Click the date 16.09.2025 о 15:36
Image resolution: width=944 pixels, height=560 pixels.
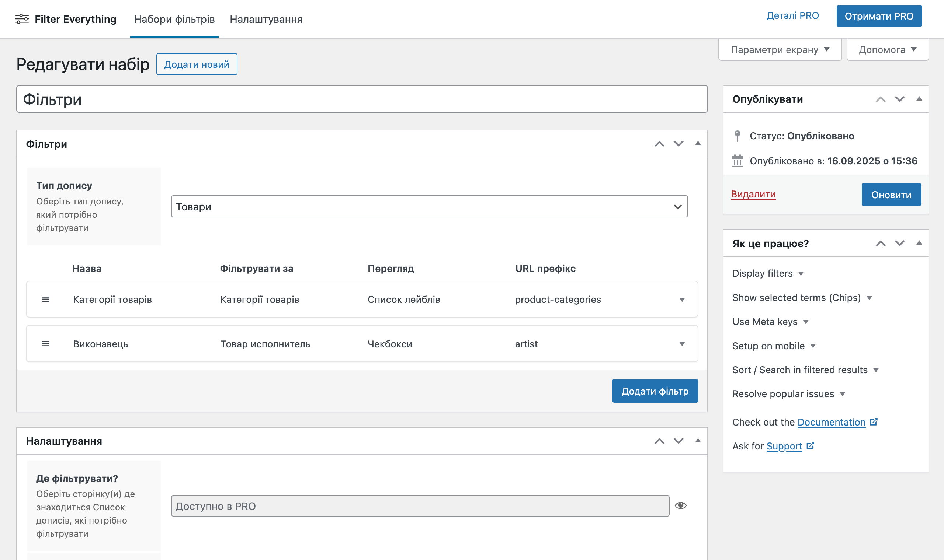pos(872,161)
